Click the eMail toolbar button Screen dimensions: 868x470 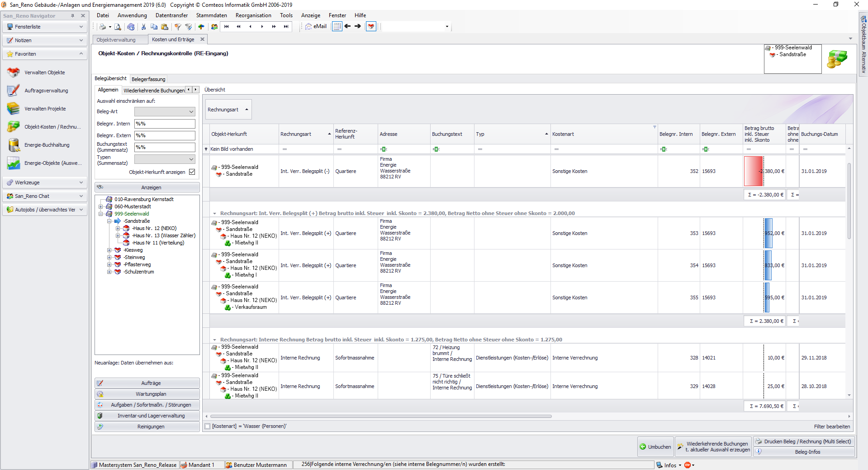point(316,27)
